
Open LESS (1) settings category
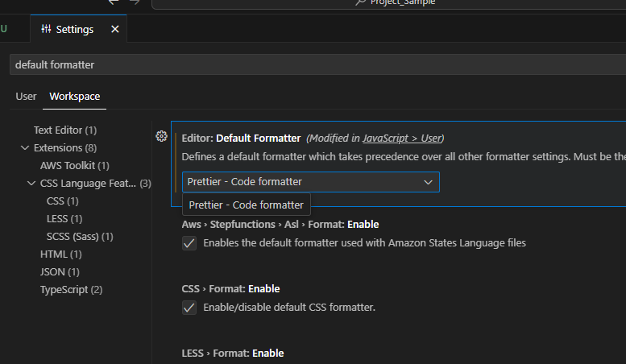click(x=64, y=219)
